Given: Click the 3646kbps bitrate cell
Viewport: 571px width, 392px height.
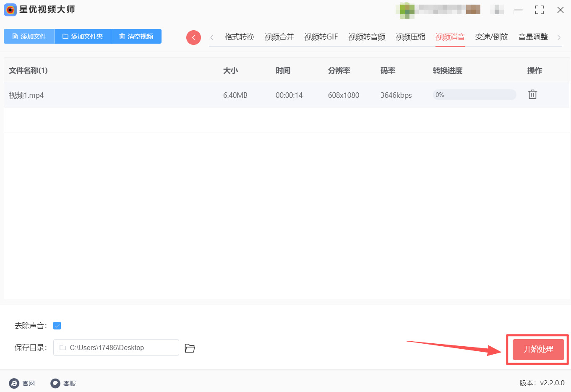Looking at the screenshot, I should click(x=396, y=95).
